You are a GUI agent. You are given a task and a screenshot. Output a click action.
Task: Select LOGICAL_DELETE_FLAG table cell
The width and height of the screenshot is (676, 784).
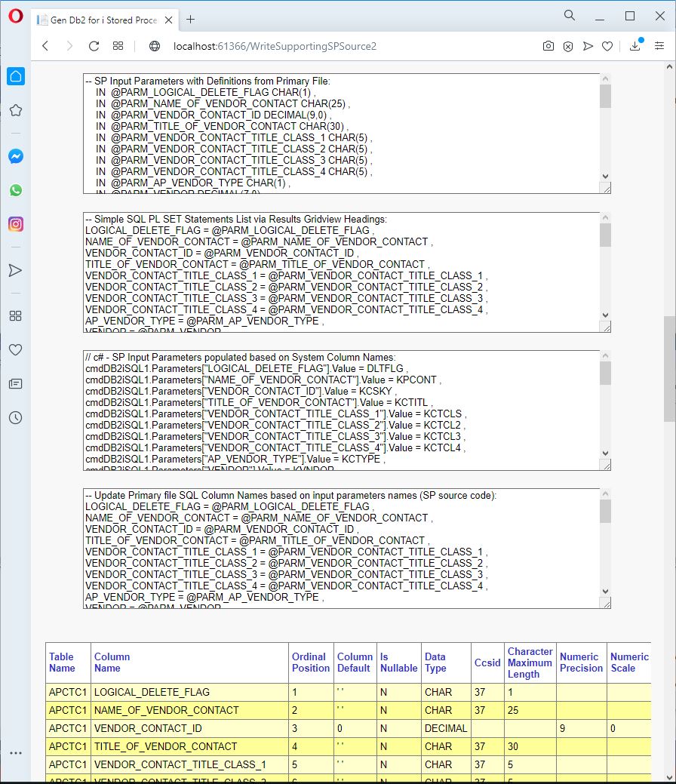(189, 692)
